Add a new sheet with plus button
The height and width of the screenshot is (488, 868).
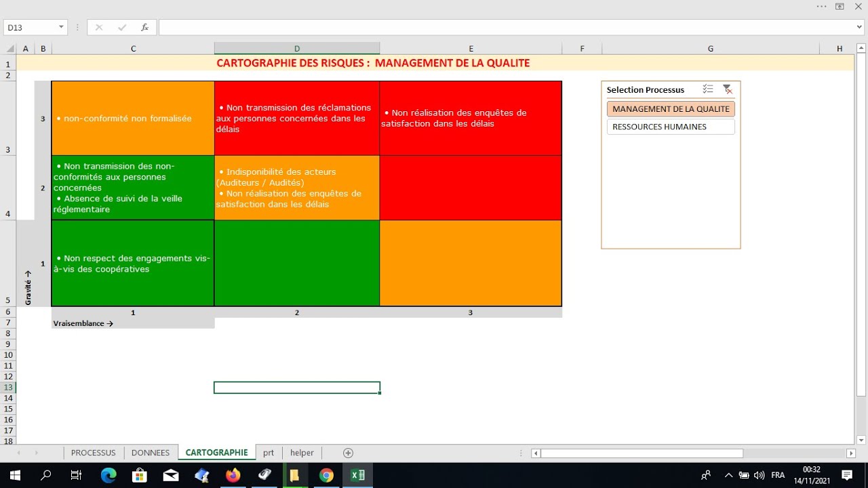(x=348, y=453)
